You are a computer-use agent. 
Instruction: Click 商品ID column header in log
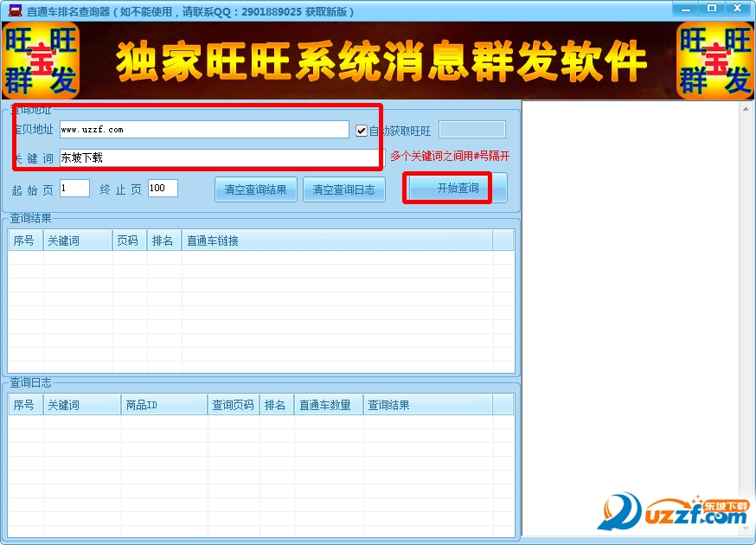(164, 405)
